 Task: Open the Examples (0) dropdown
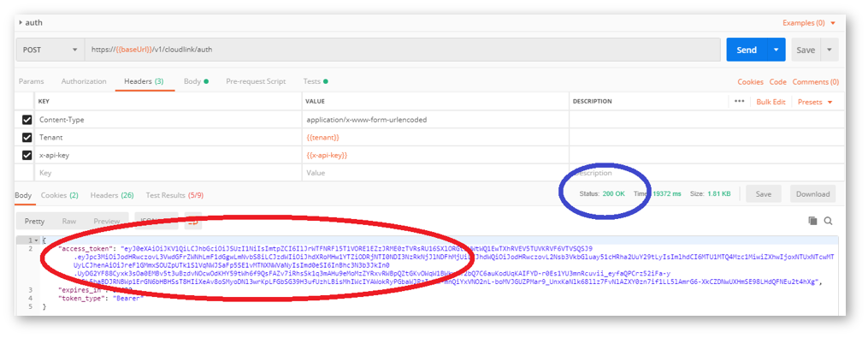(x=809, y=23)
